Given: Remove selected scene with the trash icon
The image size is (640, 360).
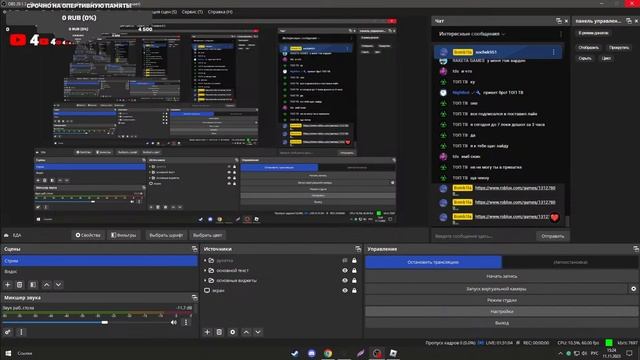Looking at the screenshot, I should (x=20, y=284).
